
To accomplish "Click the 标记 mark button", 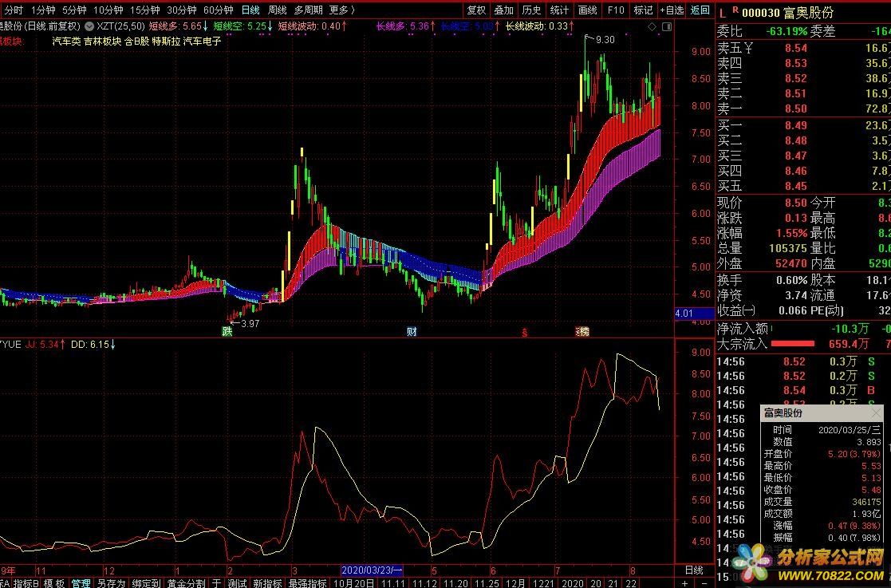I will coord(643,10).
